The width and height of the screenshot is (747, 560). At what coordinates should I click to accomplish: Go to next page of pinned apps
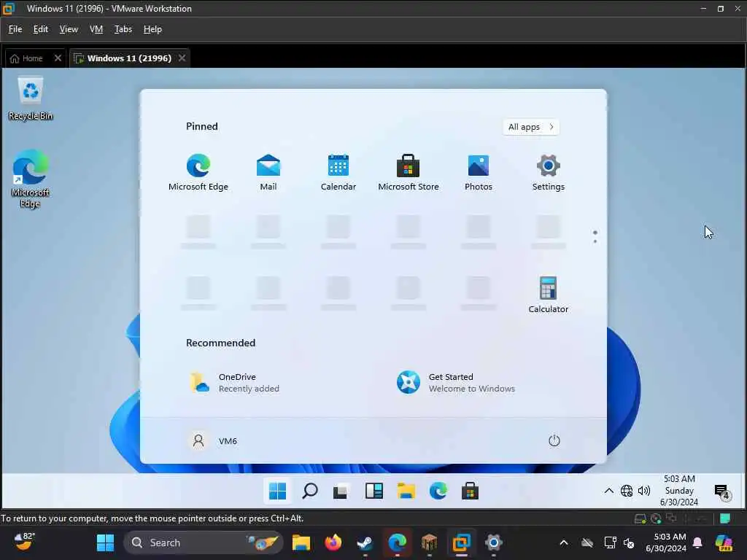[x=595, y=241]
